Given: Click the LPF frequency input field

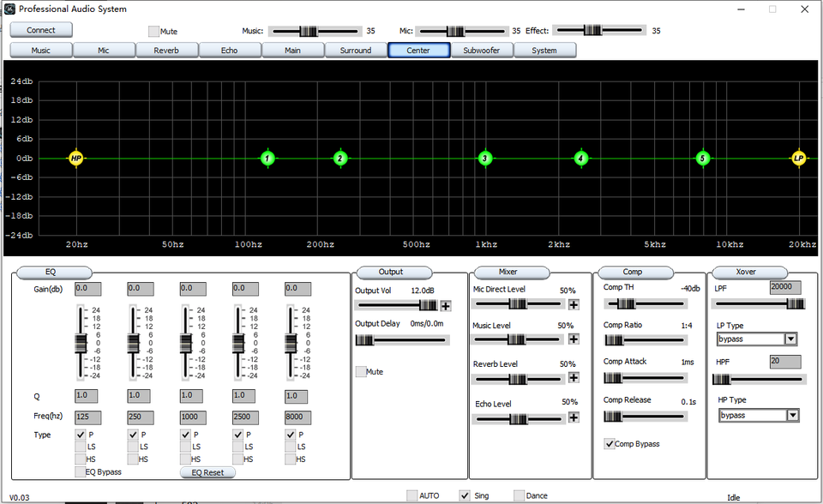Looking at the screenshot, I should pos(785,288).
